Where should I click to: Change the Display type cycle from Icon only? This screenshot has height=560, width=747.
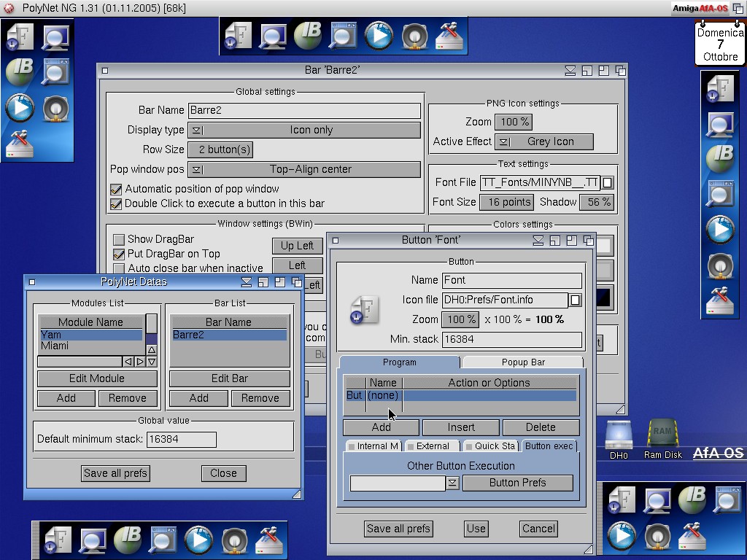pos(304,130)
